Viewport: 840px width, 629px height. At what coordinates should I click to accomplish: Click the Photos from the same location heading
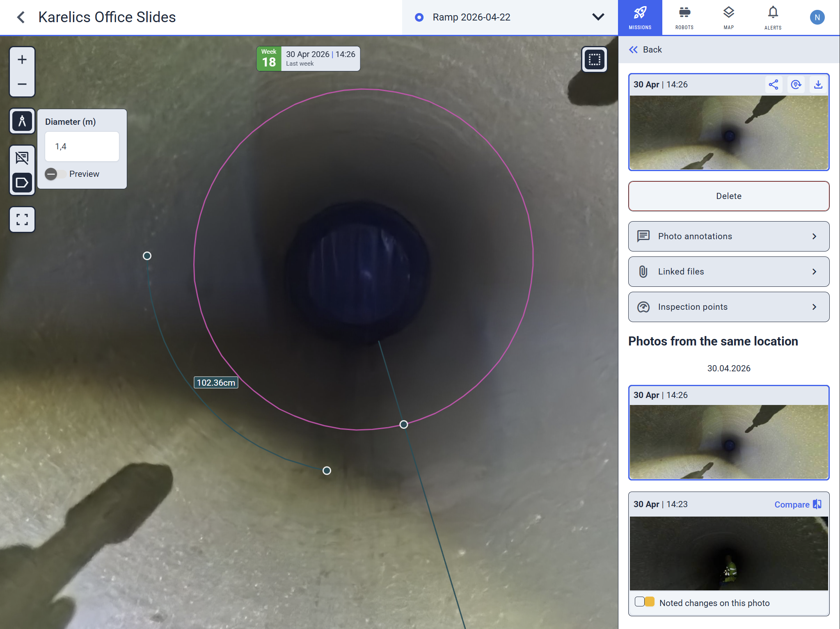coord(713,341)
